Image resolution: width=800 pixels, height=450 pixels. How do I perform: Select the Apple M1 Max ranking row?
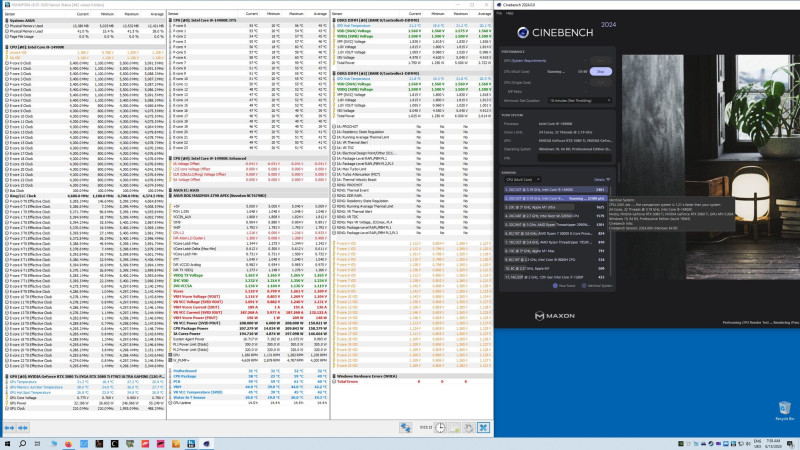click(x=555, y=251)
